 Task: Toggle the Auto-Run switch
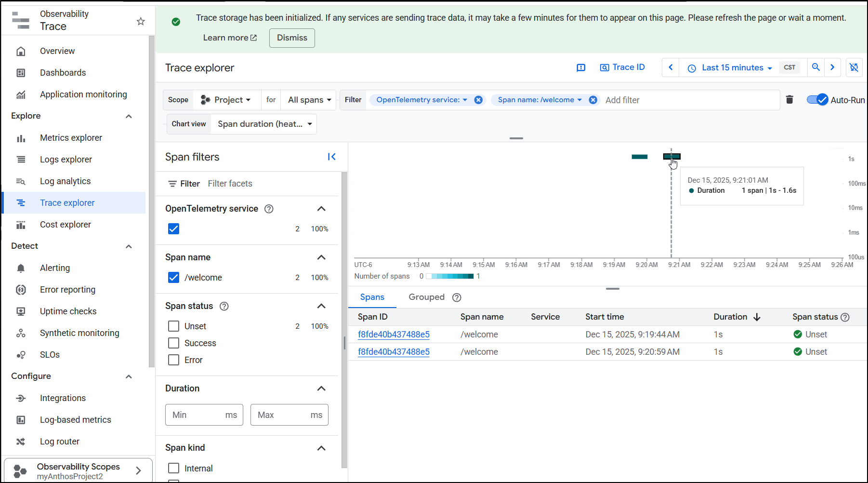(817, 100)
